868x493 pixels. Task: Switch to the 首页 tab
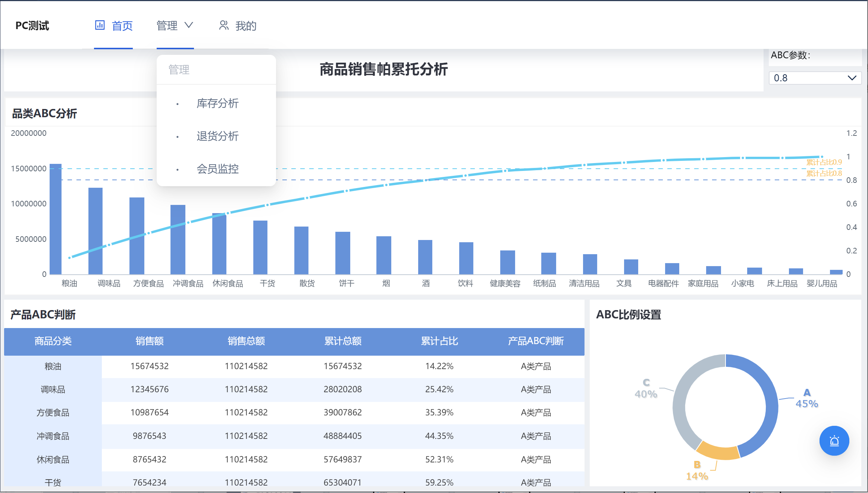(113, 26)
